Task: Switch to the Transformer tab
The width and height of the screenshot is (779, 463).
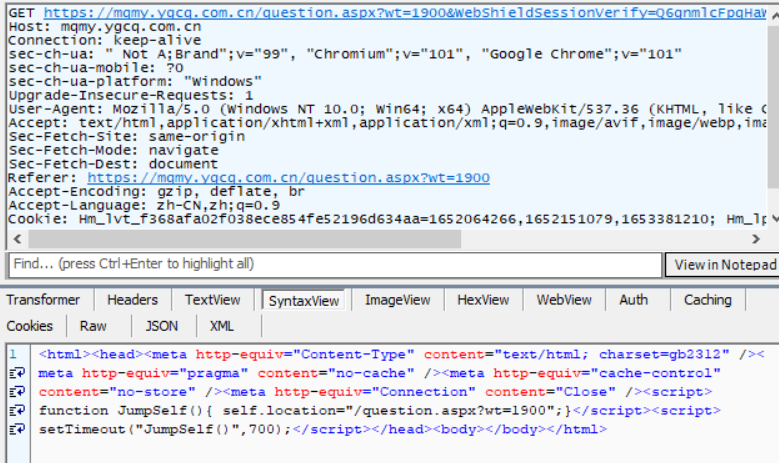Action: point(43,300)
